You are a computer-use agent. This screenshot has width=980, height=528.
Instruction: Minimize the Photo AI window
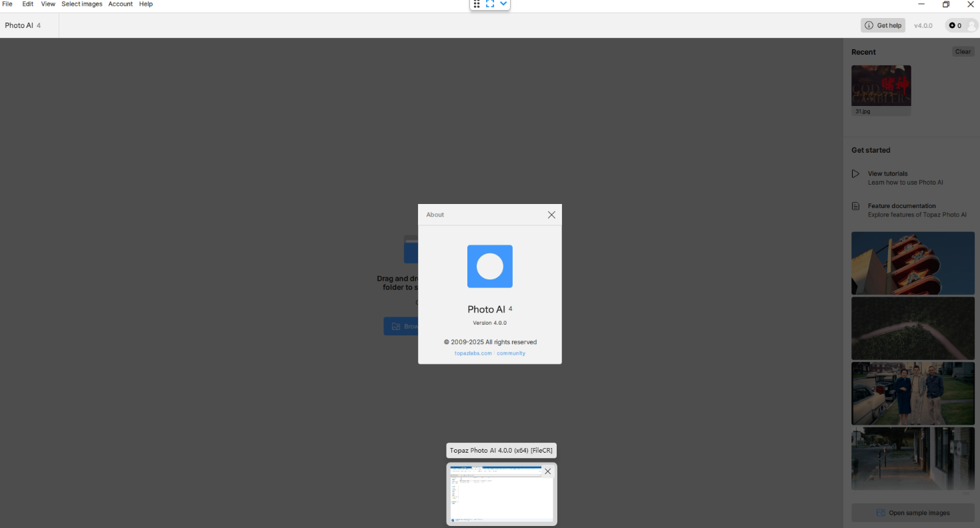[921, 4]
